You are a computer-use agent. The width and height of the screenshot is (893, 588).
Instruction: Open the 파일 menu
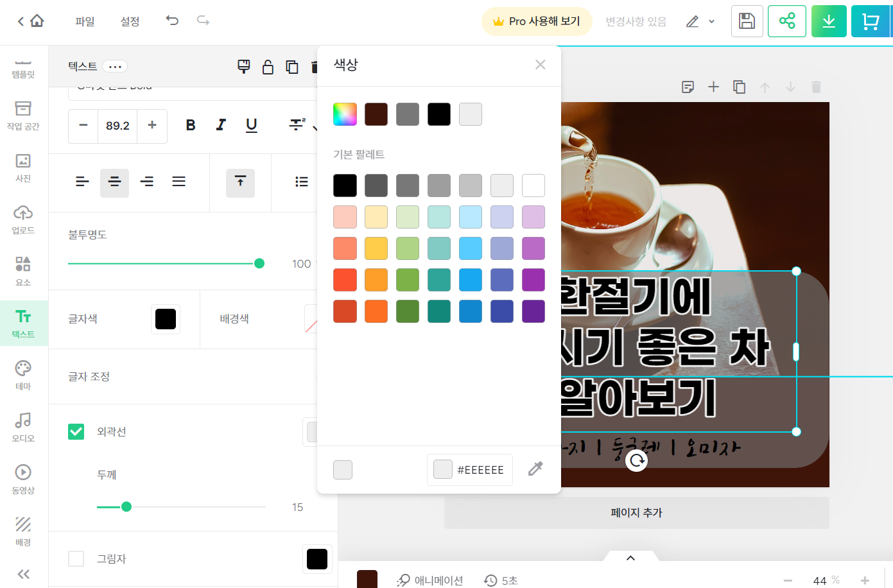tap(85, 21)
